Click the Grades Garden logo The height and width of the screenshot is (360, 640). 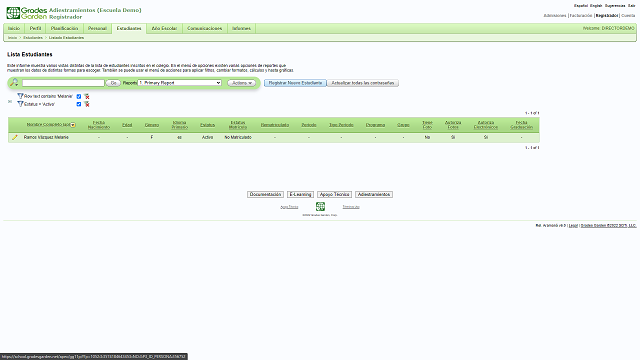(27, 13)
